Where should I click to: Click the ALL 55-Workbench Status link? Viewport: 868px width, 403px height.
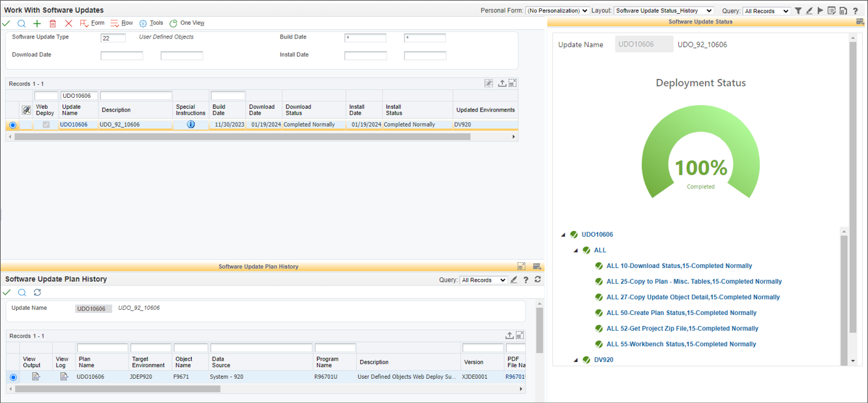[681, 344]
